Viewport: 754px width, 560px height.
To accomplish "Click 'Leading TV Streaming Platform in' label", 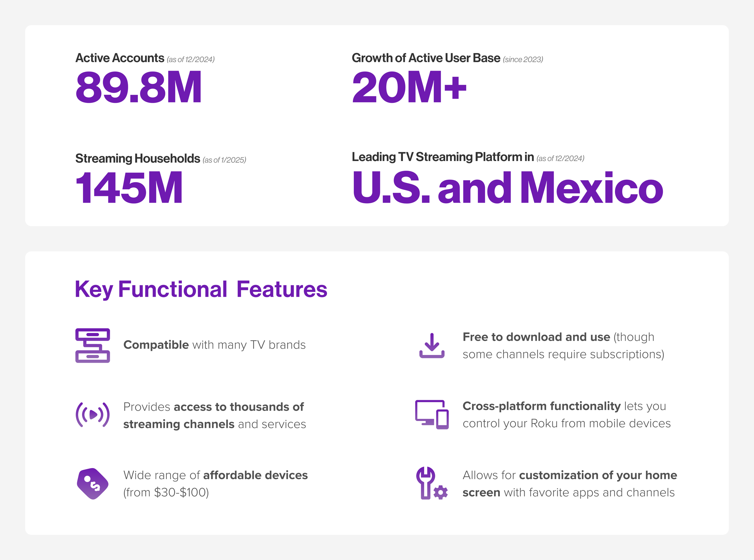I will 442,157.
